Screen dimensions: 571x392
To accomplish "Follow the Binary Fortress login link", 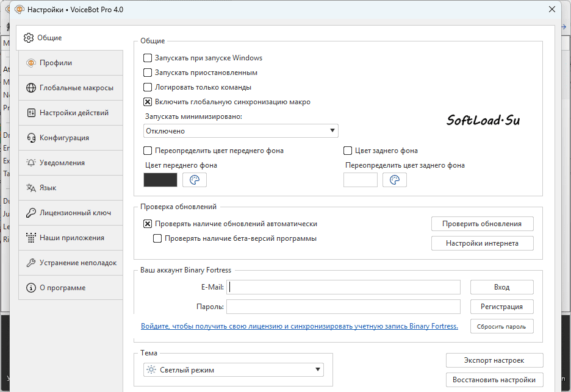I will click(x=300, y=326).
